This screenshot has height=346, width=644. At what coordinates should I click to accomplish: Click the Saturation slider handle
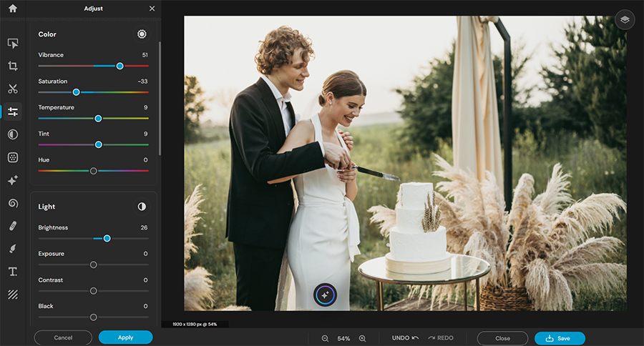pyautogui.click(x=76, y=92)
